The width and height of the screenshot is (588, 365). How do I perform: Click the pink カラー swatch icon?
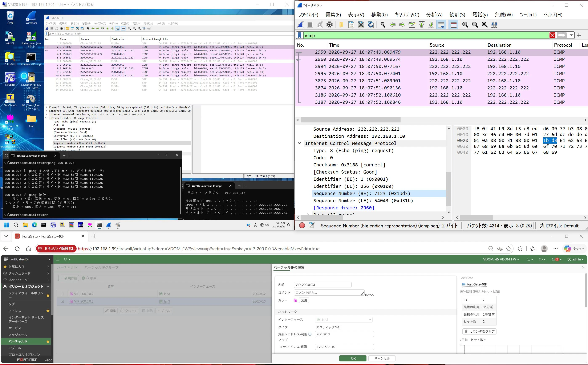(295, 300)
